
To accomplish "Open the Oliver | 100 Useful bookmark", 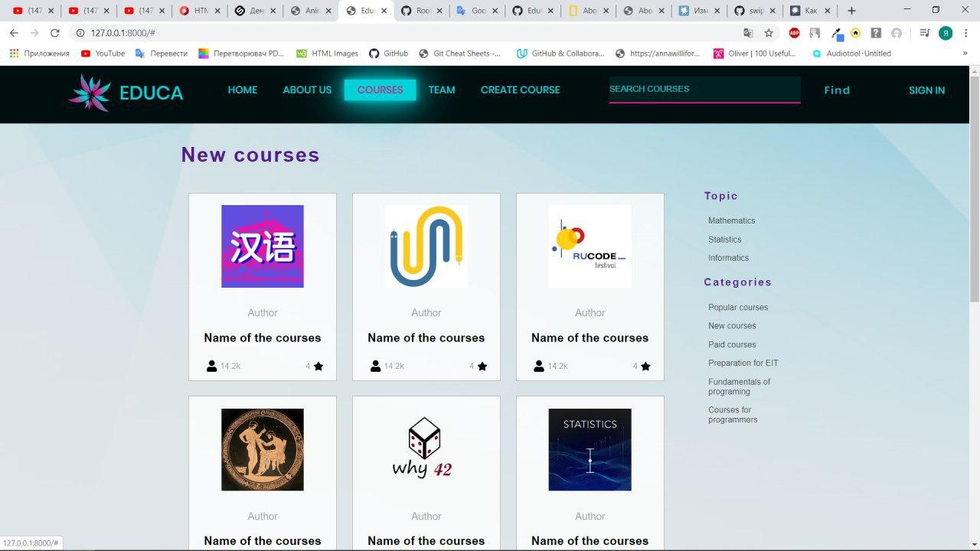I will tap(755, 54).
